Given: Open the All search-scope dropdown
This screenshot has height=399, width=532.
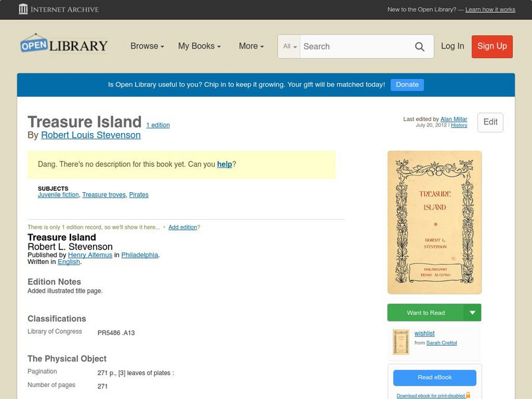Looking at the screenshot, I should [289, 47].
